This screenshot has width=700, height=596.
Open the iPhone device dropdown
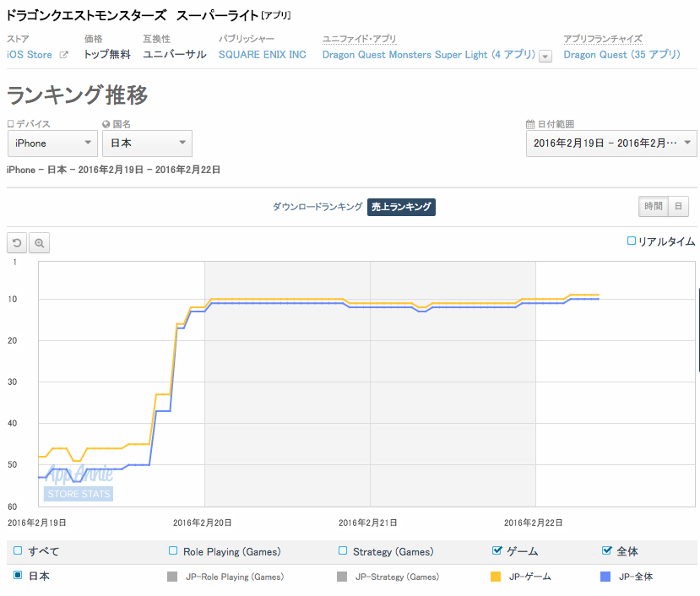point(52,144)
